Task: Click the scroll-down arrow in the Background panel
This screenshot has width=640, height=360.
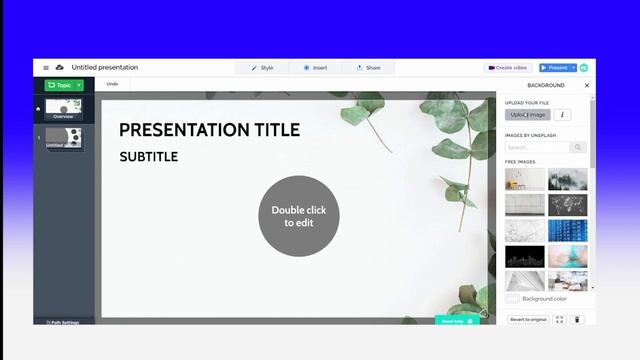Action: 593,288
